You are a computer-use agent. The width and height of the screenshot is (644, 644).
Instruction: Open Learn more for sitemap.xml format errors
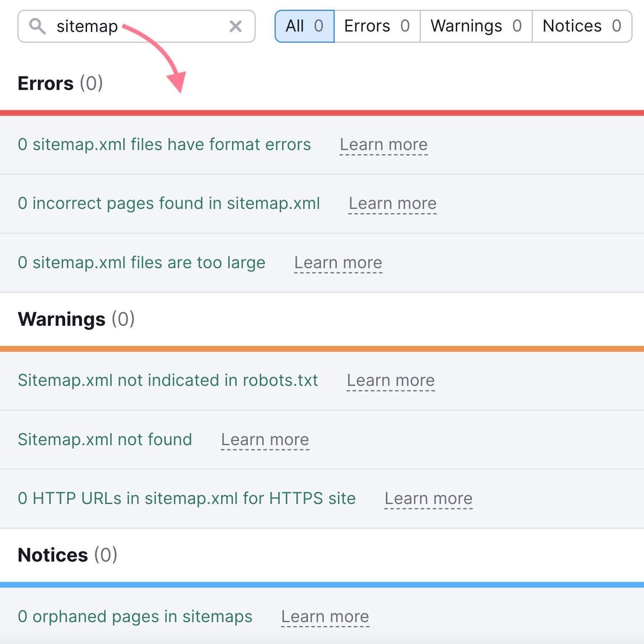pos(383,144)
